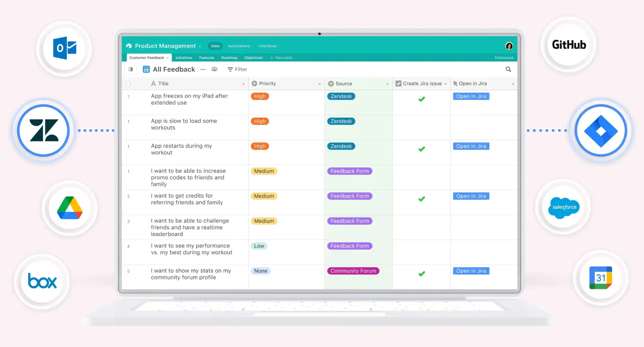The image size is (644, 347).
Task: Uncheck Create Jira issue for iPad freeze row
Action: point(422,99)
